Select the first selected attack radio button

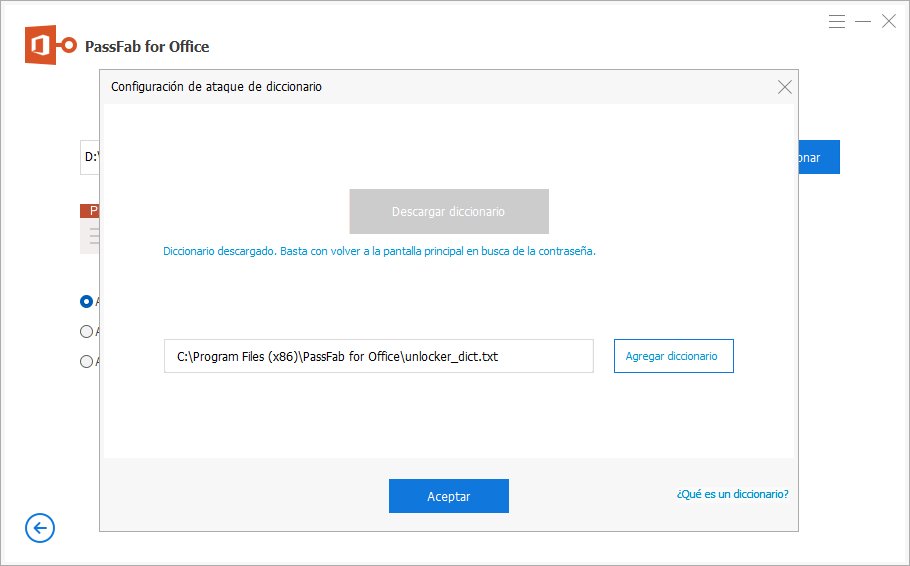86,301
